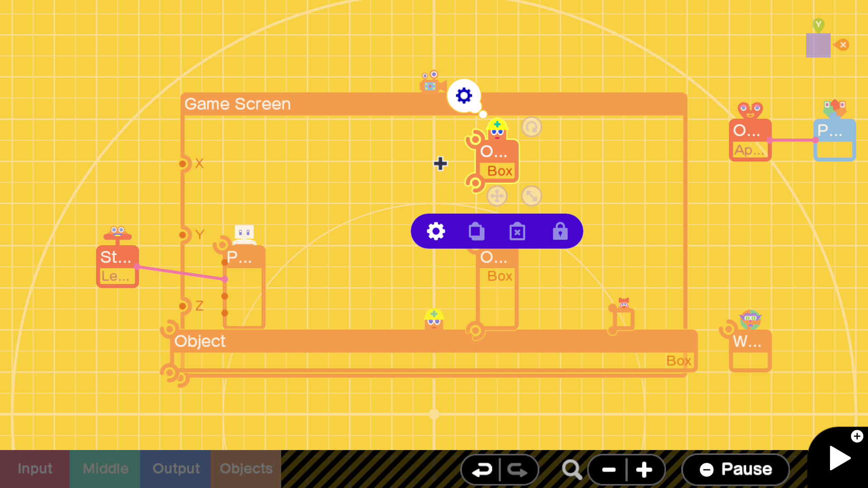Click the orange X arrow icon by the preview

841,45
